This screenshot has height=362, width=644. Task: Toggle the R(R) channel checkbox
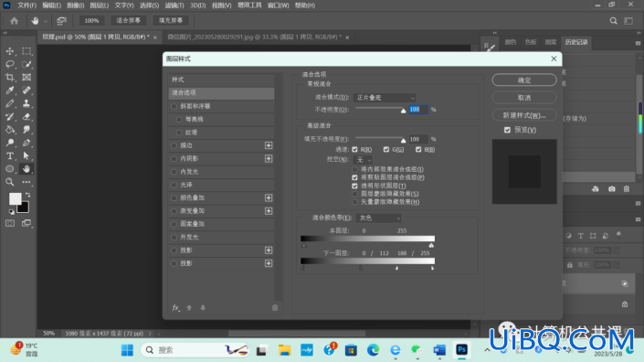[354, 150]
